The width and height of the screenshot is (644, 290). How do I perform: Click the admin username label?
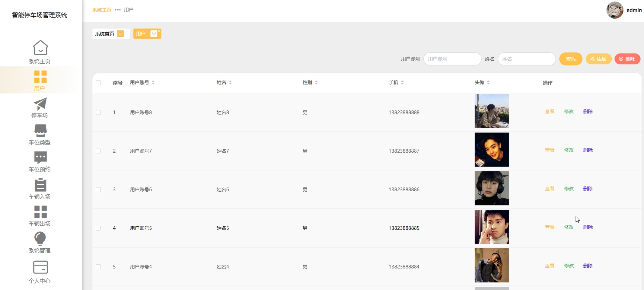click(x=634, y=10)
